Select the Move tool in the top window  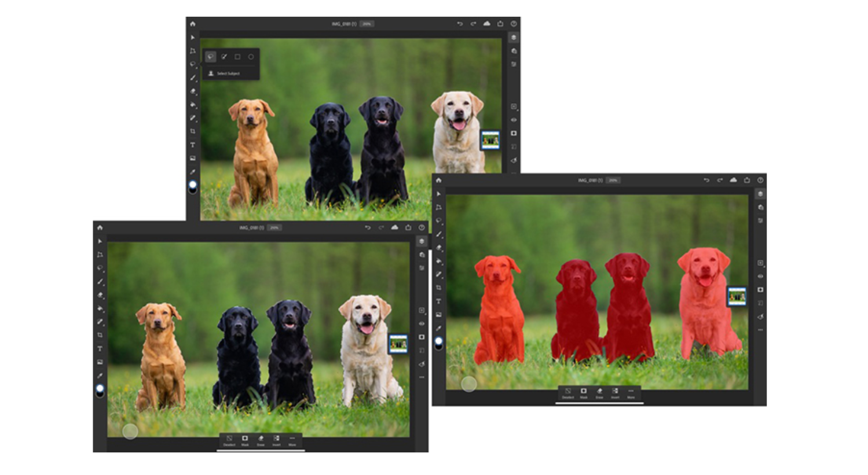point(193,38)
